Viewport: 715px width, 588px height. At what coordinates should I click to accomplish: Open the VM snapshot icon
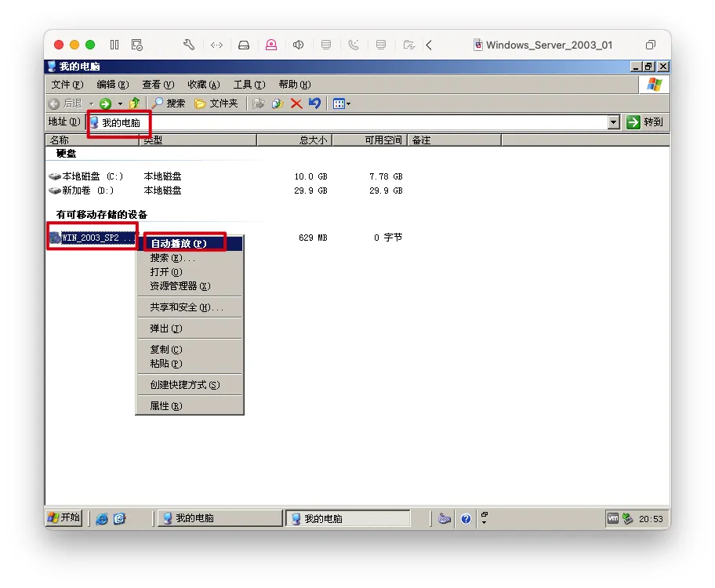pyautogui.click(x=136, y=45)
